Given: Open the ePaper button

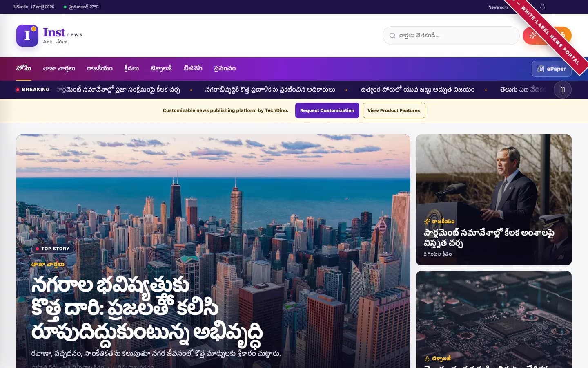Looking at the screenshot, I should (552, 69).
